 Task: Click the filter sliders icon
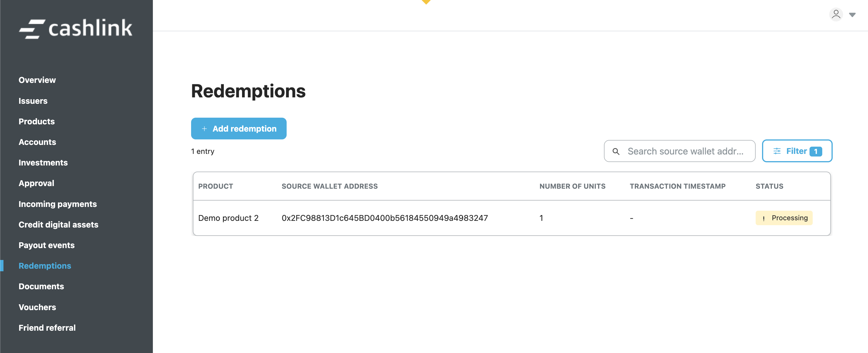777,151
